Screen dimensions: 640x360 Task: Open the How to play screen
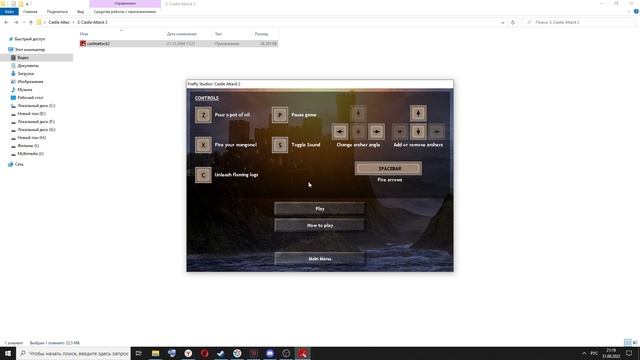(x=320, y=225)
